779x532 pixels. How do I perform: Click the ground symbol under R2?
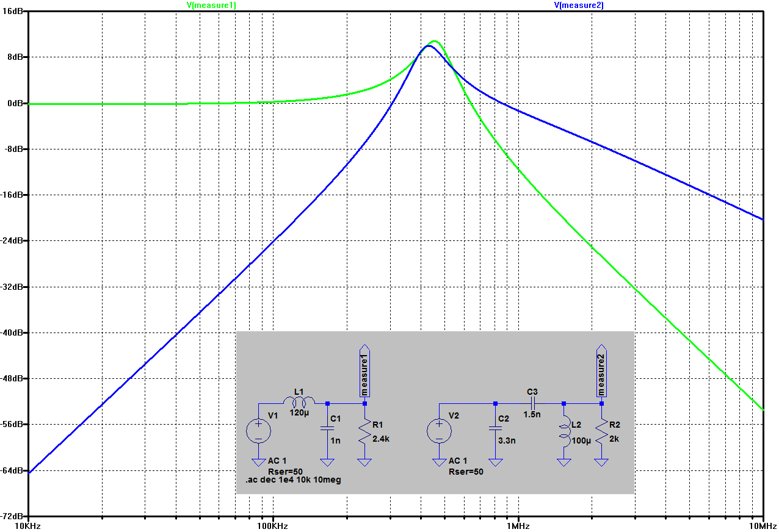point(602,462)
